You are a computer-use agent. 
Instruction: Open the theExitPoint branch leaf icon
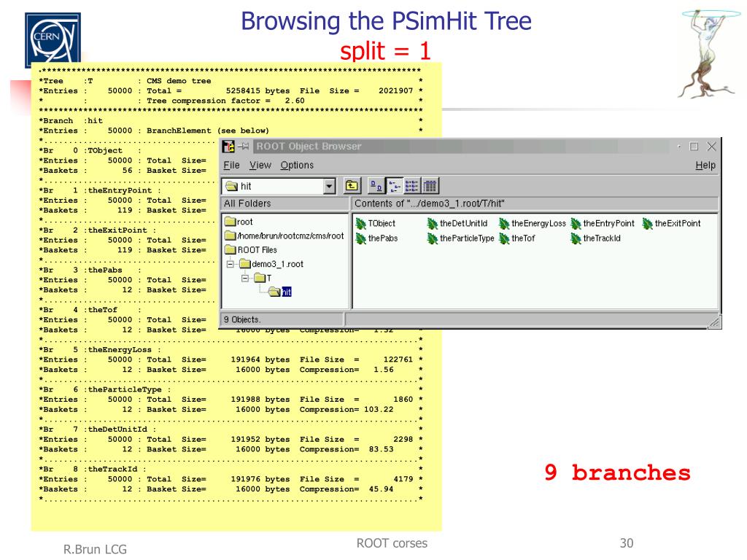pos(648,223)
